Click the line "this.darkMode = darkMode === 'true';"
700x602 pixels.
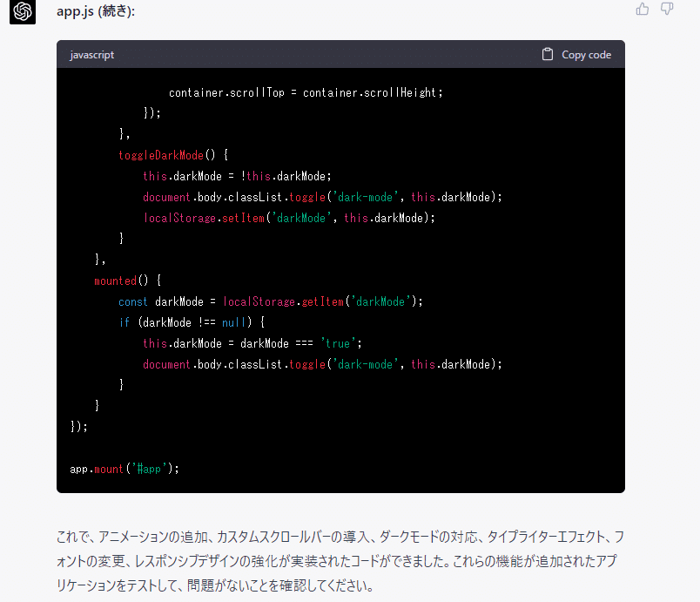(252, 343)
